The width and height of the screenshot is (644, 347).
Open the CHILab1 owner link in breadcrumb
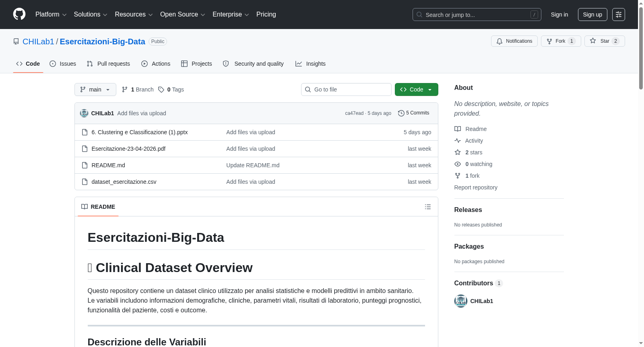coord(38,42)
